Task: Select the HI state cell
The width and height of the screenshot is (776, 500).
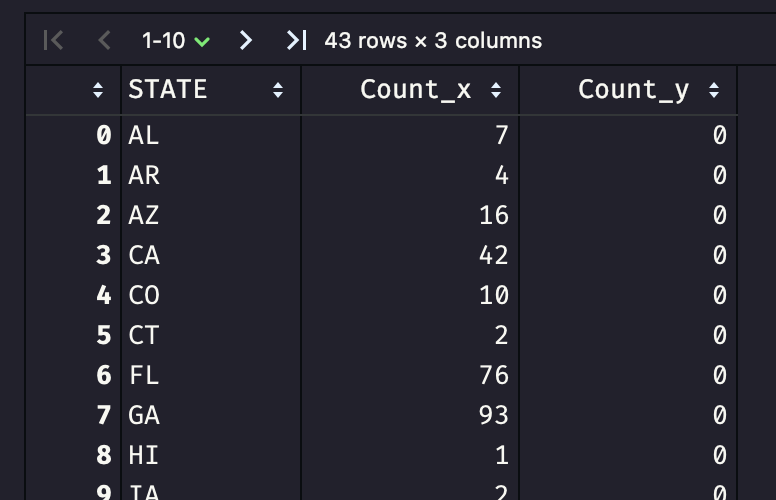Action: 144,455
